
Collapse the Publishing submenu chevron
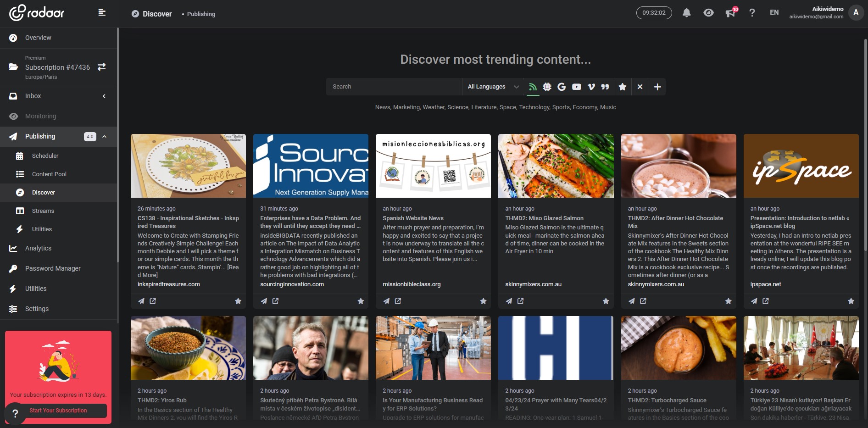click(x=105, y=136)
